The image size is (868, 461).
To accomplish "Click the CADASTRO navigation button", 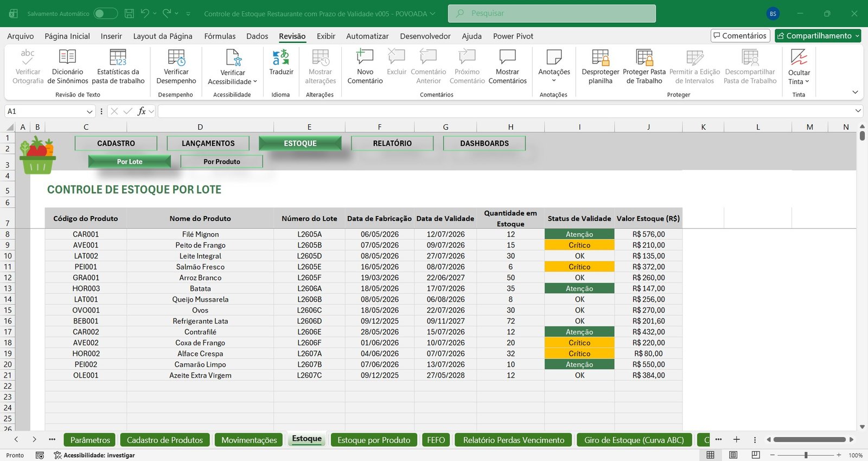I will click(x=116, y=143).
